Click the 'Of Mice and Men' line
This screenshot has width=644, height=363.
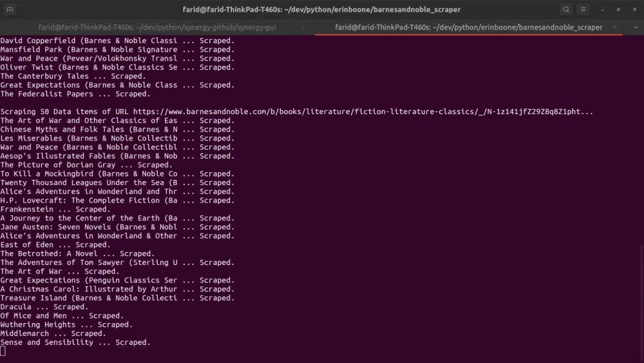pos(62,316)
